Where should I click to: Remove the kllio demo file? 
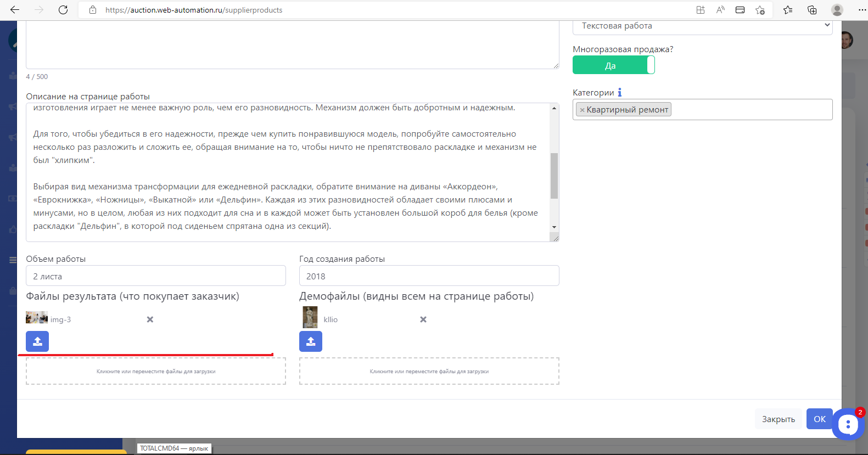point(423,319)
